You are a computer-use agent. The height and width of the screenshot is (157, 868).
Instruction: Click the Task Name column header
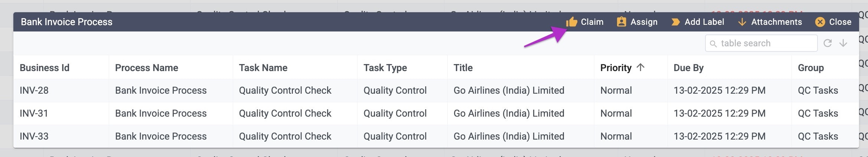tap(263, 68)
